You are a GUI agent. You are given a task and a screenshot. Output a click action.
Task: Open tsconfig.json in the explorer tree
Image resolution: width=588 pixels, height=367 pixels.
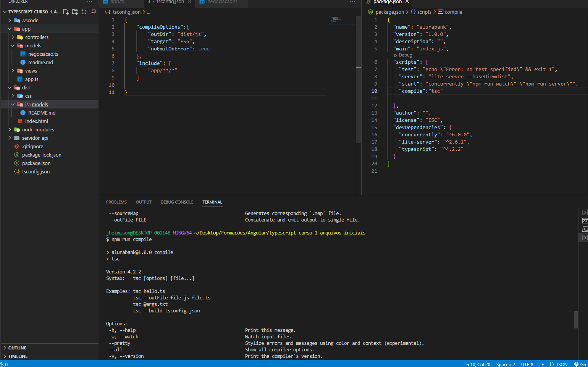[x=36, y=172]
